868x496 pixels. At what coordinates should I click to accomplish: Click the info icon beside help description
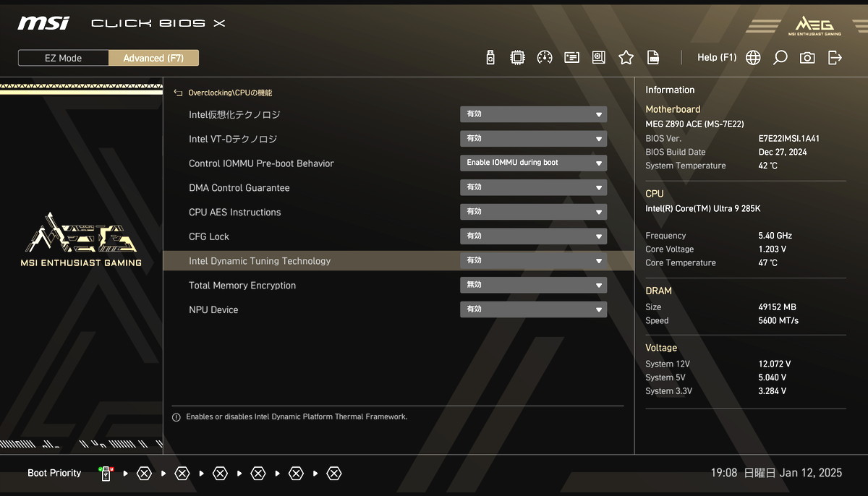coord(176,417)
